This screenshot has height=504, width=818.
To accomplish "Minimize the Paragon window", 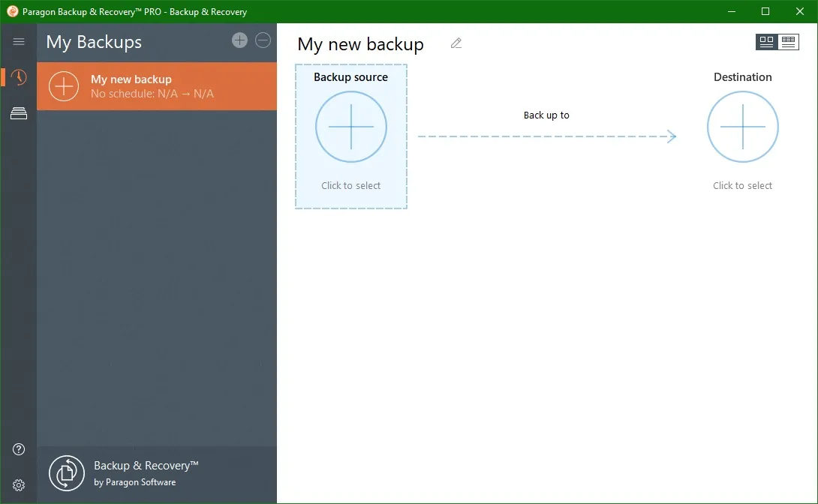I will 732,11.
